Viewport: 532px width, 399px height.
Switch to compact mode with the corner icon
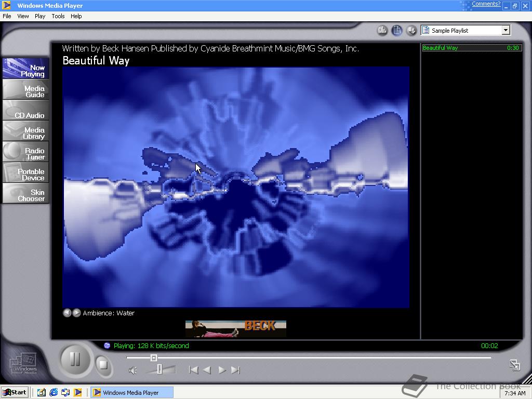click(x=515, y=365)
